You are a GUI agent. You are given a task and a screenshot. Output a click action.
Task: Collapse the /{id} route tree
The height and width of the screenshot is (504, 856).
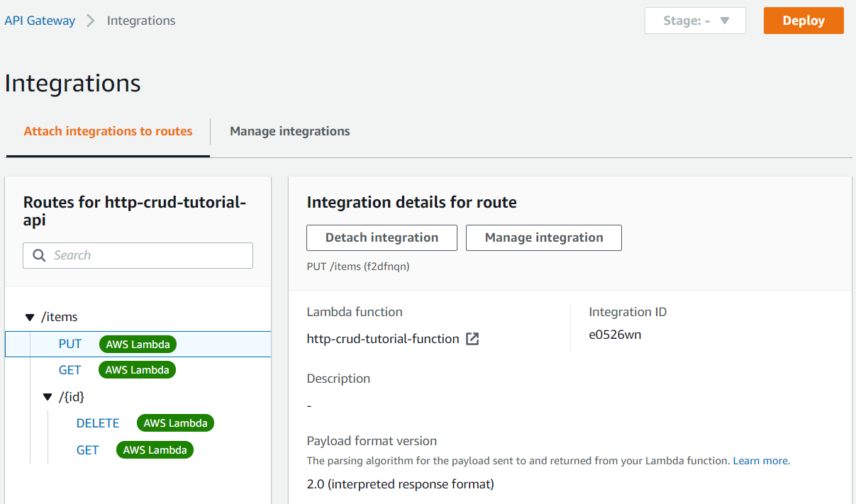[48, 397]
